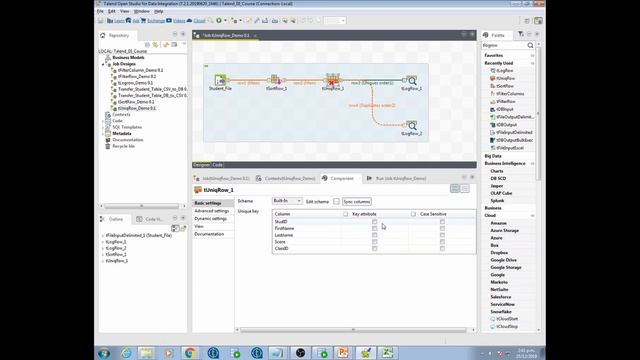Open the Window menu
640x360 pixels.
(142, 11)
